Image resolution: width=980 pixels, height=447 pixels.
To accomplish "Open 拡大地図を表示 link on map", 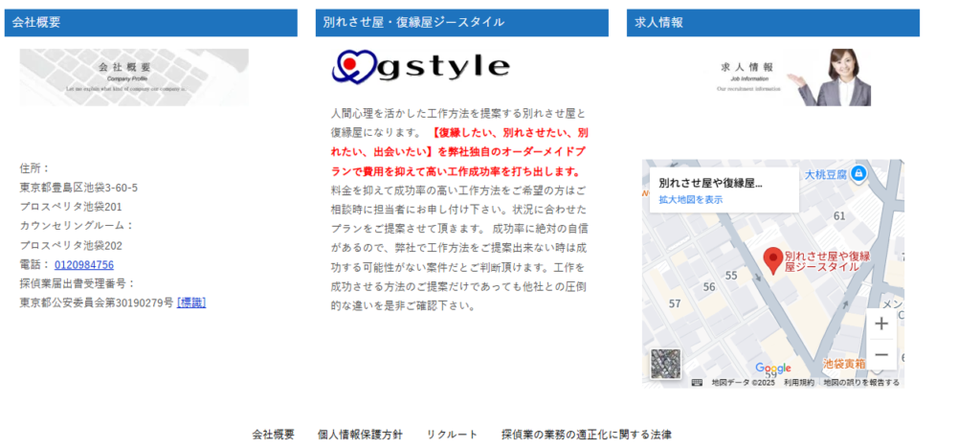I will coord(691,199).
